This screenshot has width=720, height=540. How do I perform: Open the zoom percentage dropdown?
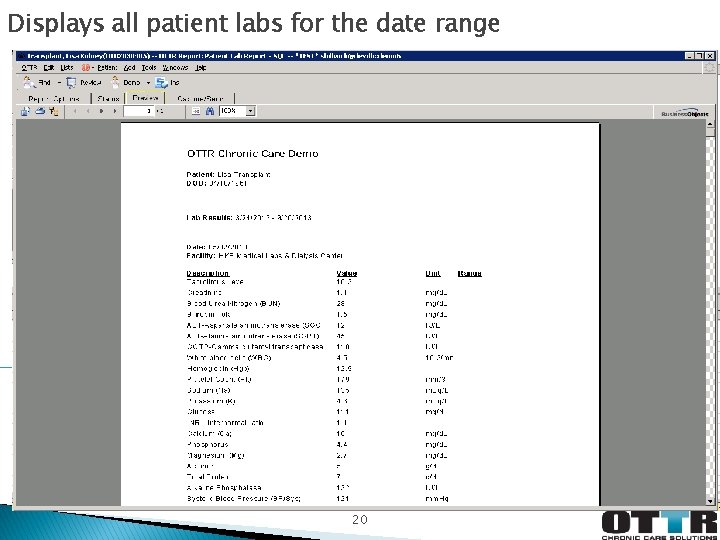(x=250, y=111)
